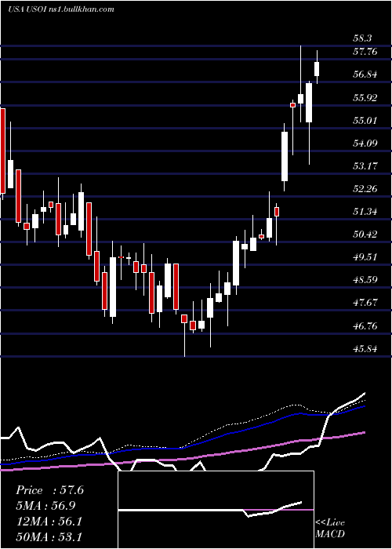Click the 57.76 price axis label
392x549 pixels.
[366, 52]
